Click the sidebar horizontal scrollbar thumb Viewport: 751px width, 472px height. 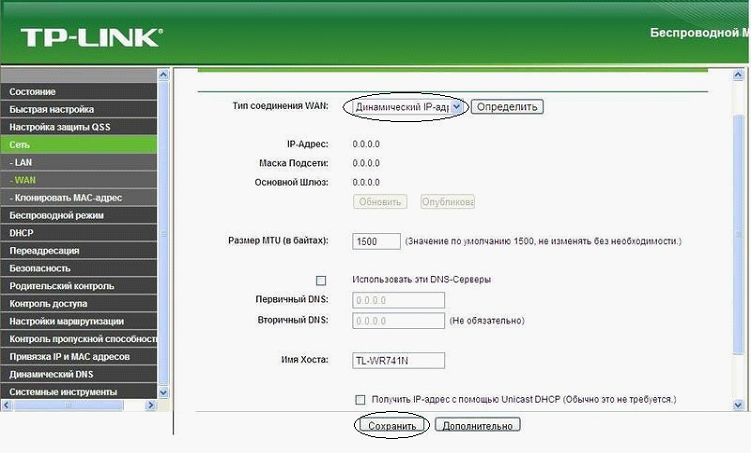(68, 405)
